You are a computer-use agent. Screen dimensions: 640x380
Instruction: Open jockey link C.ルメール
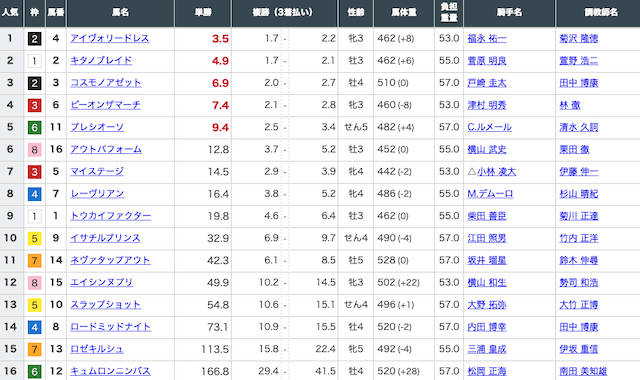tap(489, 127)
